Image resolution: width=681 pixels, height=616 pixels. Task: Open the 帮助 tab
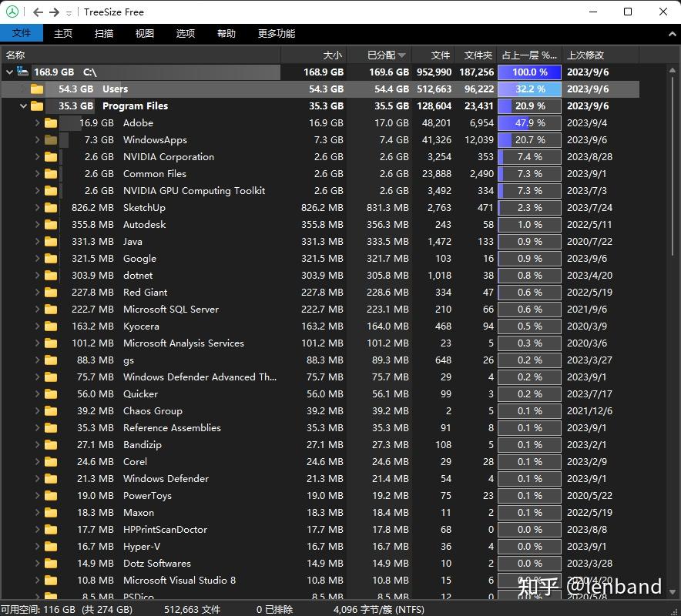226,33
